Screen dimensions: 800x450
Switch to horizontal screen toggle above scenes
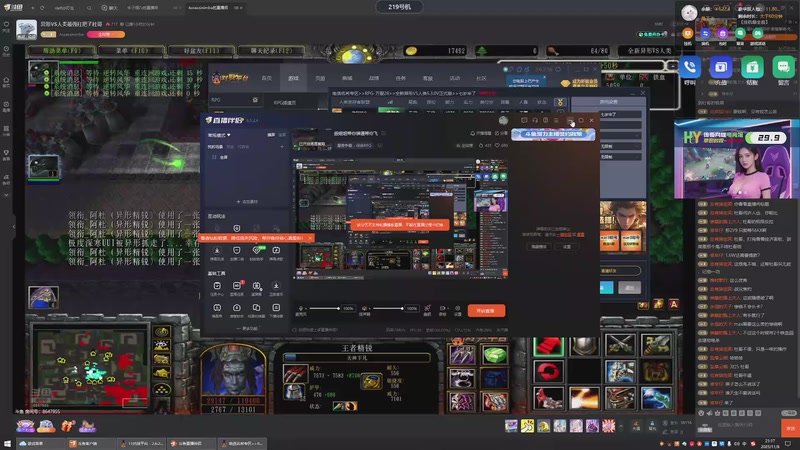(x=271, y=135)
